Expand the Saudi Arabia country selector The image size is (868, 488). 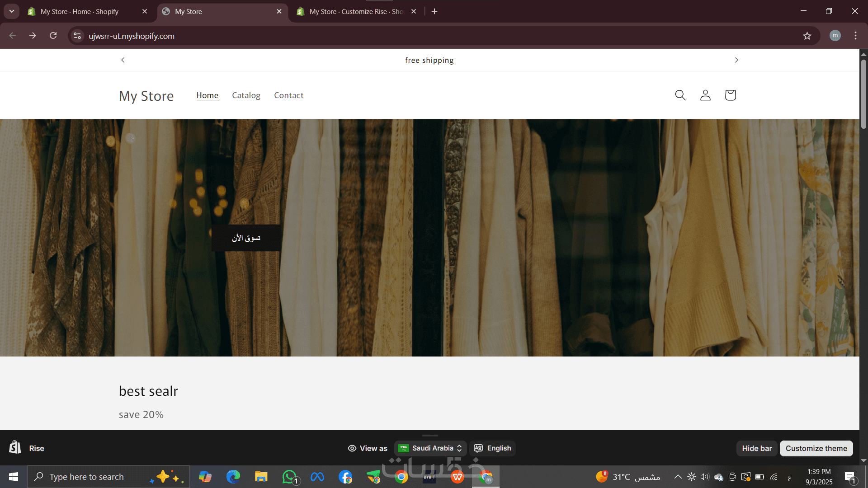point(430,448)
